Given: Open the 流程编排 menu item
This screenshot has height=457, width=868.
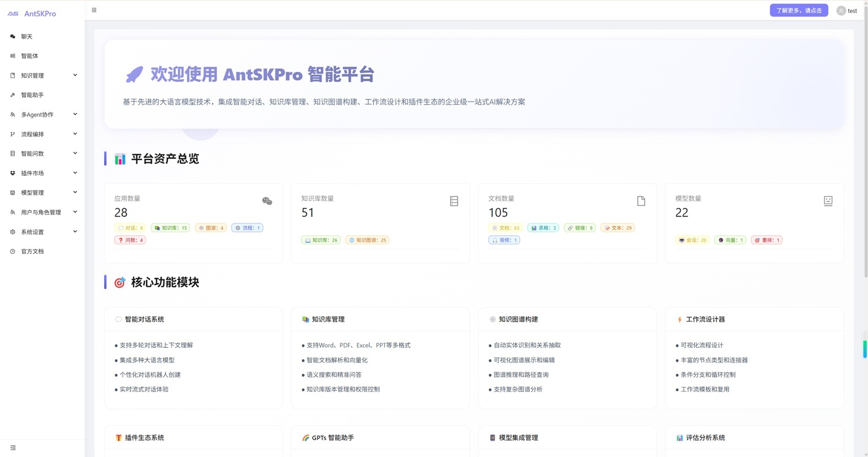Looking at the screenshot, I should click(33, 133).
